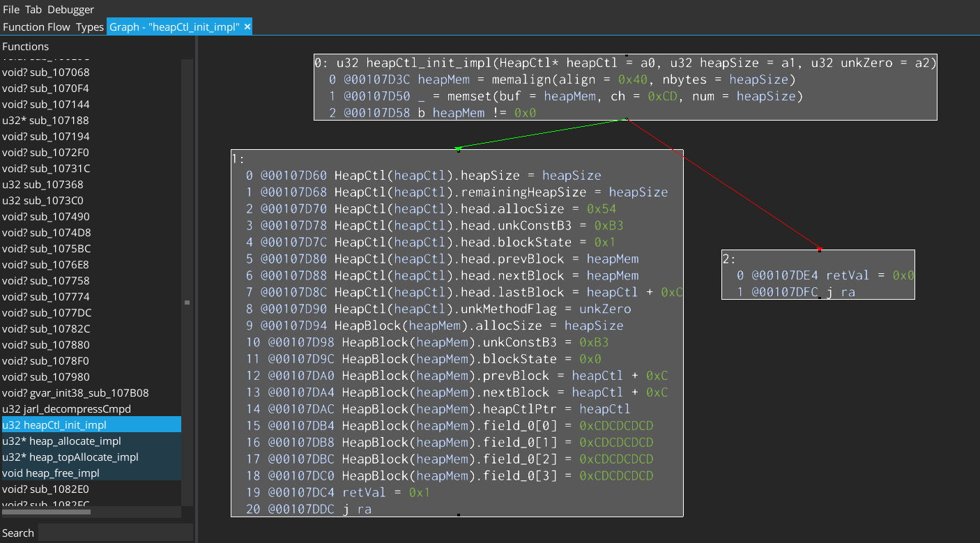Open the Debugger menu
The height and width of the screenshot is (543, 980).
pyautogui.click(x=70, y=10)
